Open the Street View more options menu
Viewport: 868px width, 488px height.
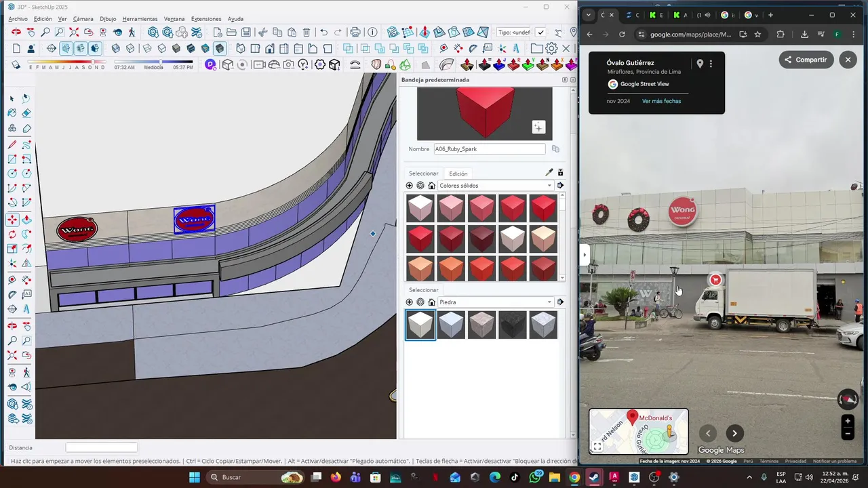tap(711, 64)
